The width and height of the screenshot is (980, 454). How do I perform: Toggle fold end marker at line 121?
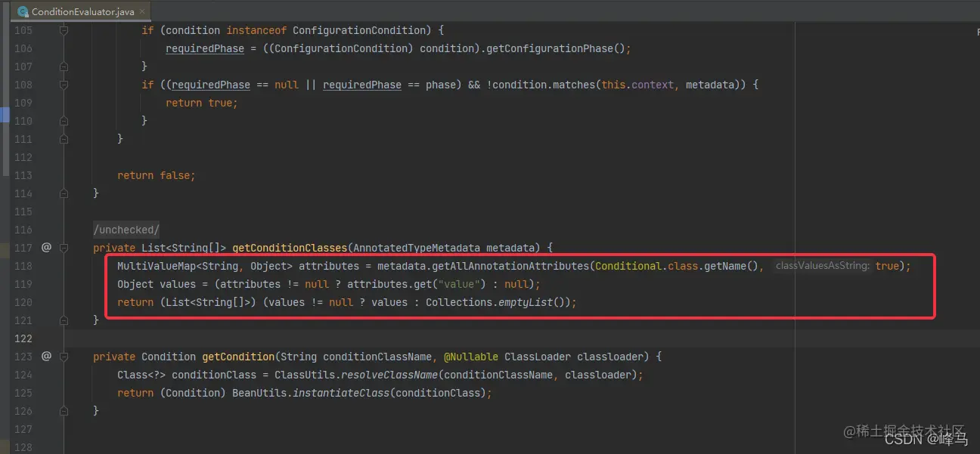click(x=64, y=320)
